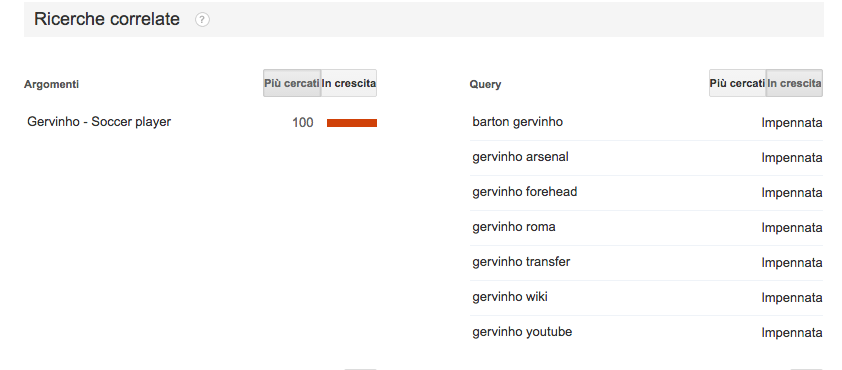This screenshot has height=370, width=842.
Task: Open gervinho arsenal query
Action: coord(520,157)
